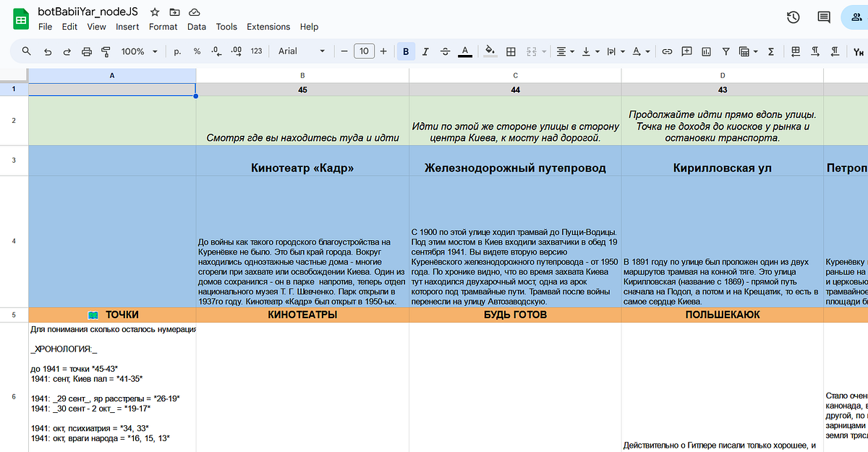
Task: Open the horizontal align dropdown
Action: tap(565, 51)
